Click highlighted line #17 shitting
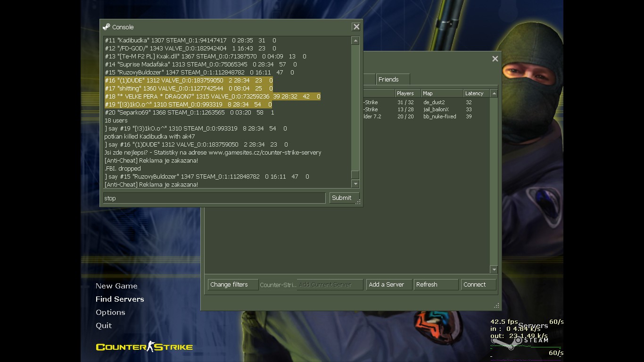This screenshot has height=362, width=644. pyautogui.click(x=189, y=89)
